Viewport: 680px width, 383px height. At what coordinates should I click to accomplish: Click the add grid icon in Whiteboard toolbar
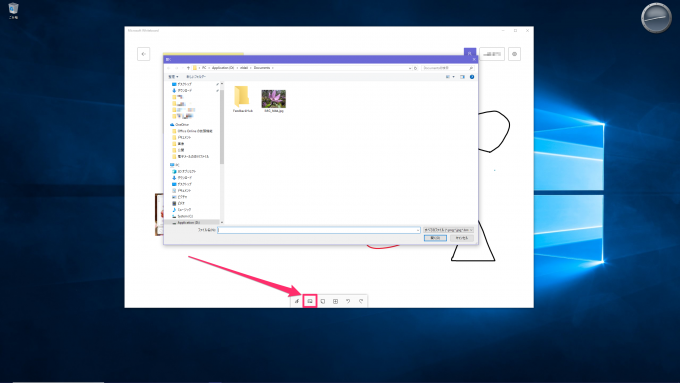point(335,301)
